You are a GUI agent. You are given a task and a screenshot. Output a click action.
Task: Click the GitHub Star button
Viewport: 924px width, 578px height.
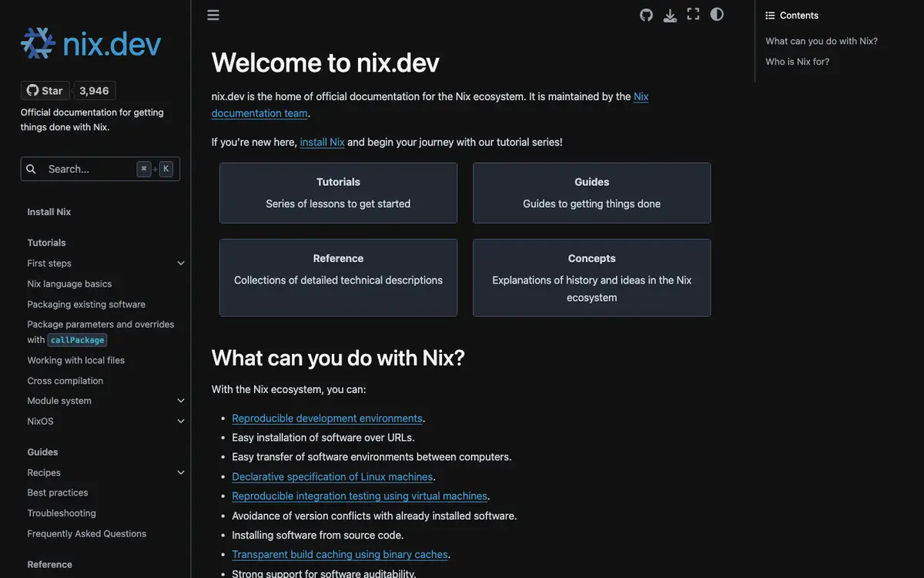45,90
